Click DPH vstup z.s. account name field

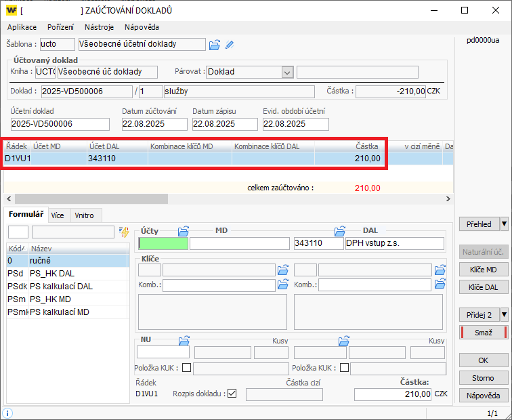click(x=395, y=243)
